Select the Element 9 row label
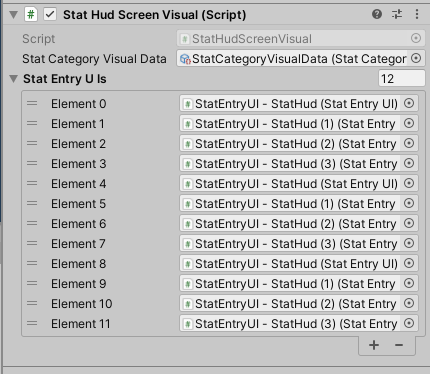The image size is (430, 374). [78, 284]
